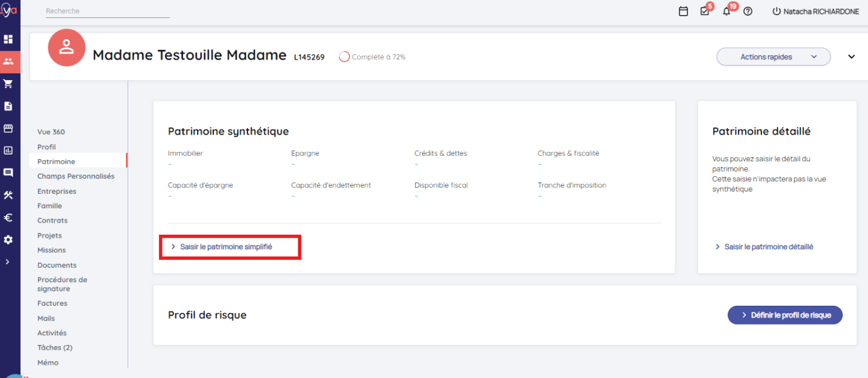The height and width of the screenshot is (378, 868).
Task: Click the Complété à 72% progress indicator
Action: (x=372, y=57)
